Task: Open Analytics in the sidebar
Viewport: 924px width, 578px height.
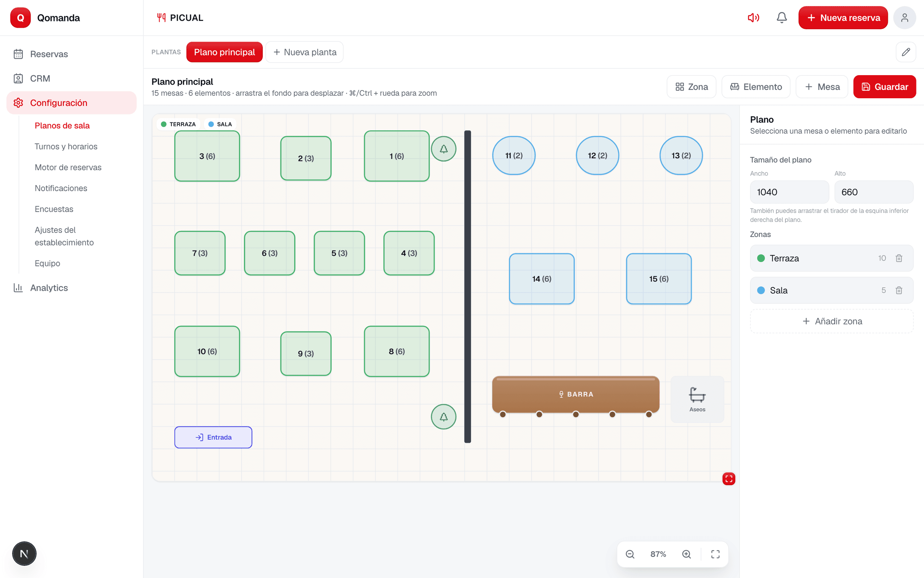Action: pyautogui.click(x=71, y=288)
